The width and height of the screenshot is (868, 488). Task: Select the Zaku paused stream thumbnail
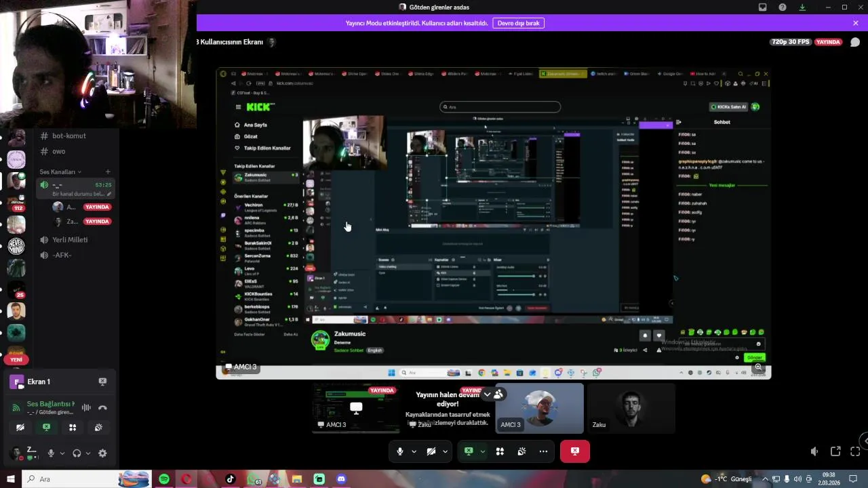[448, 408]
